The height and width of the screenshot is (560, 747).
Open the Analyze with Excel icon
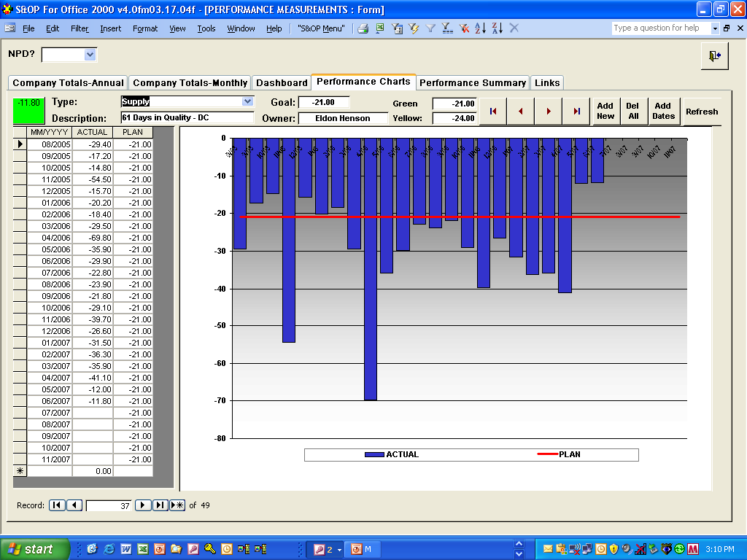tap(380, 28)
